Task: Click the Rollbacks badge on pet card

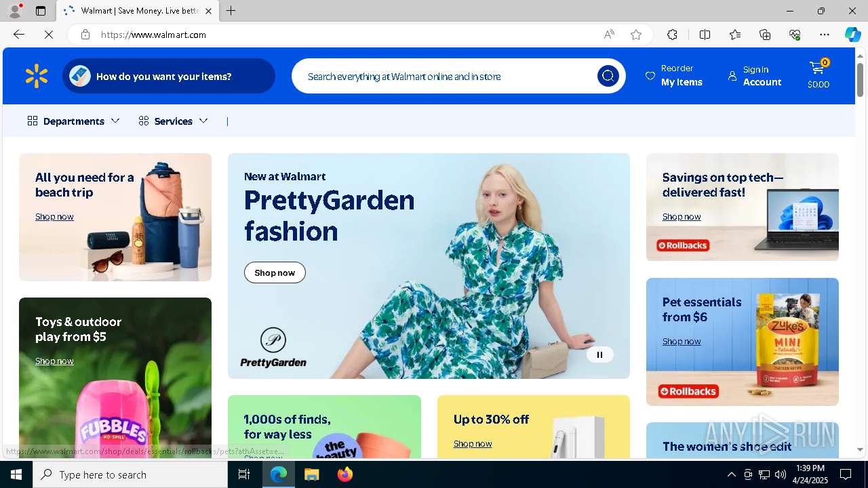Action: coord(688,392)
